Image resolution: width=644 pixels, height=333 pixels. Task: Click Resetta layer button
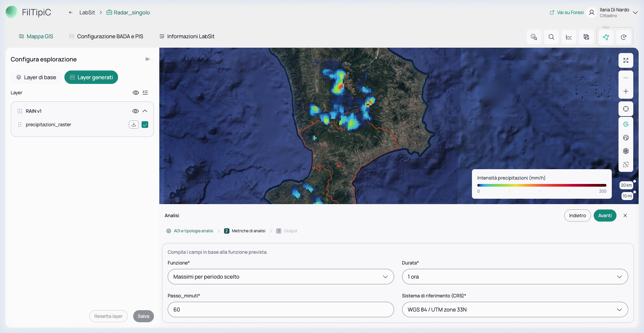click(x=108, y=316)
